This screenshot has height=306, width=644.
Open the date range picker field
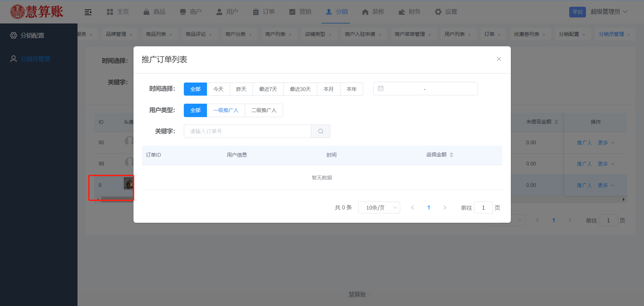pos(425,89)
